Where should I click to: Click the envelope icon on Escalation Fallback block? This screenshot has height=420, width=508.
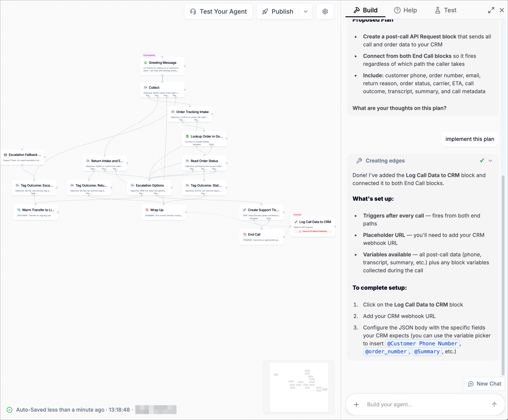5,155
